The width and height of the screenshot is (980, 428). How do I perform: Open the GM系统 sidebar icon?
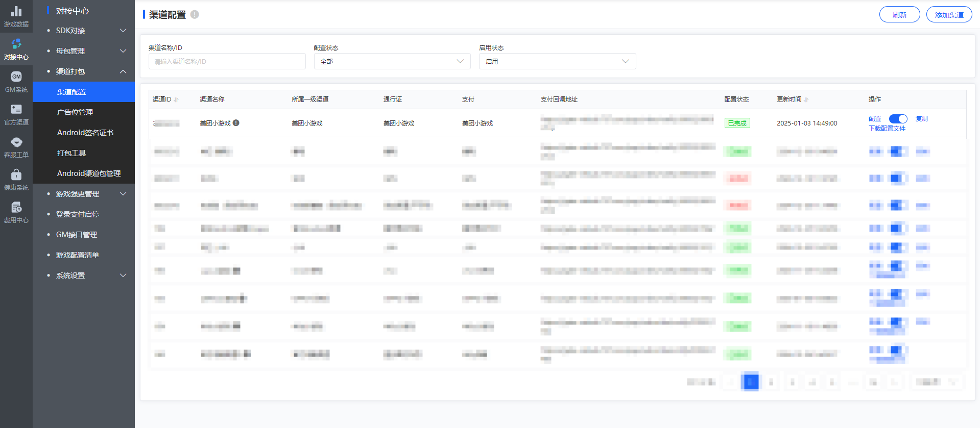click(16, 82)
